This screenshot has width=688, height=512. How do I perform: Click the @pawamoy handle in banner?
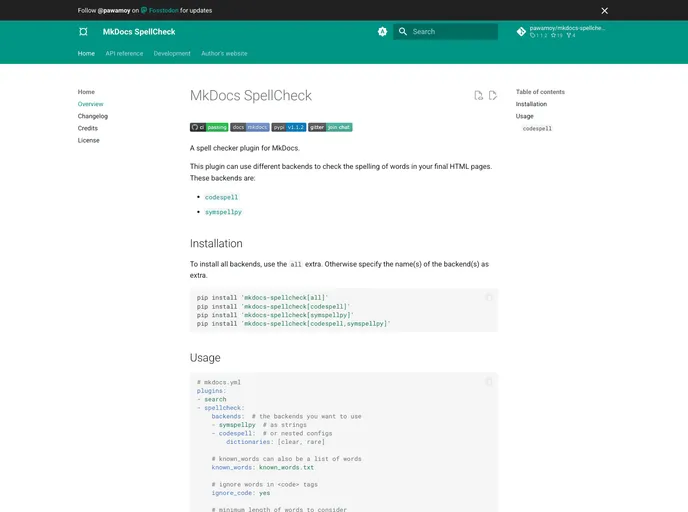pos(114,11)
